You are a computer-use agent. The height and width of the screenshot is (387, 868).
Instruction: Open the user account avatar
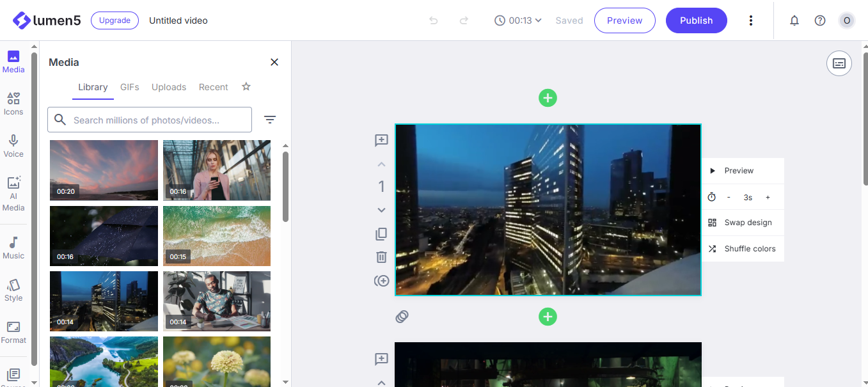[847, 20]
